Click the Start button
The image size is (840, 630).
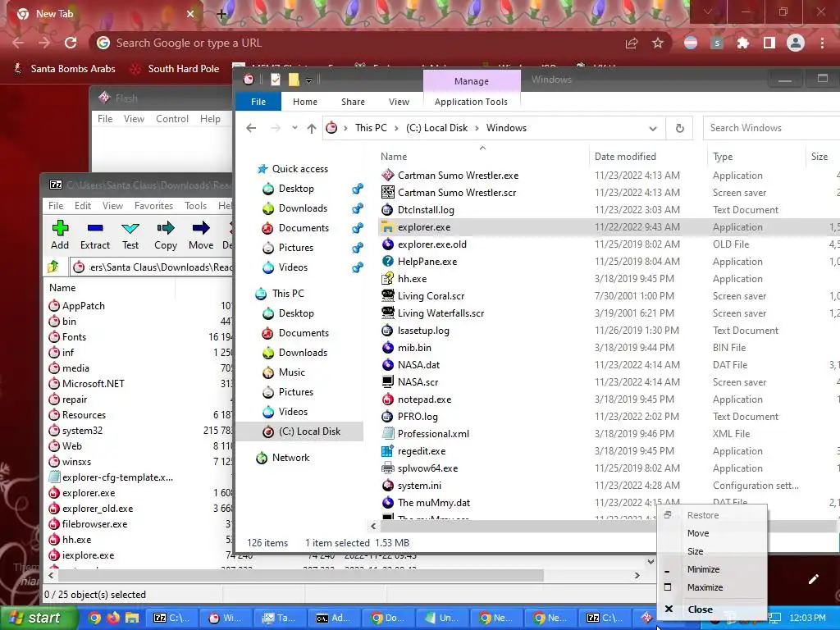[39, 618]
